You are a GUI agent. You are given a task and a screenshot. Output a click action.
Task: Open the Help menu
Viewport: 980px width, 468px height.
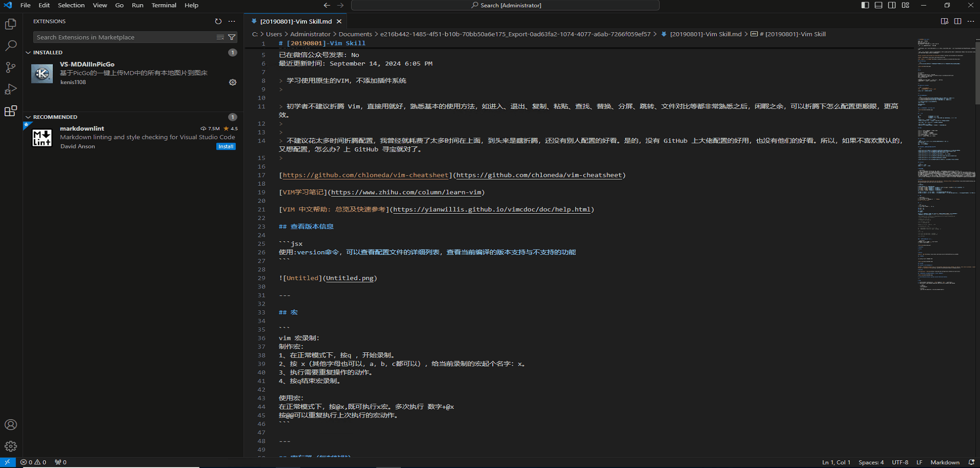(191, 5)
